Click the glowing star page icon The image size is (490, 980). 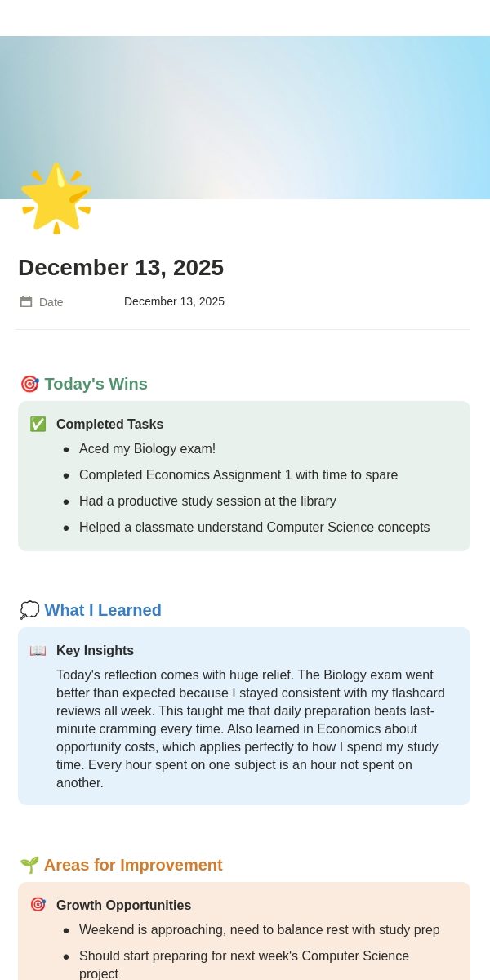point(56,198)
